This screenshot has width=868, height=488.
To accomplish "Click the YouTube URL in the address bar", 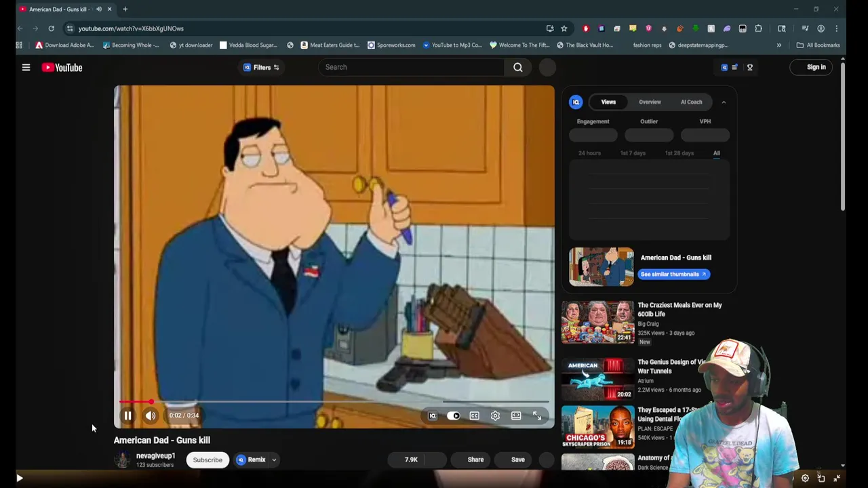I will (x=131, y=28).
